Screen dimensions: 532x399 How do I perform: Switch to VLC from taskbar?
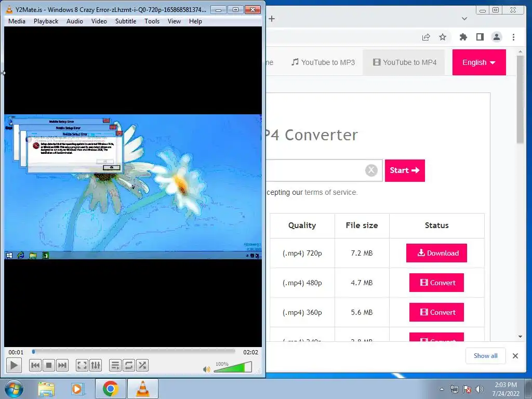[142, 389]
